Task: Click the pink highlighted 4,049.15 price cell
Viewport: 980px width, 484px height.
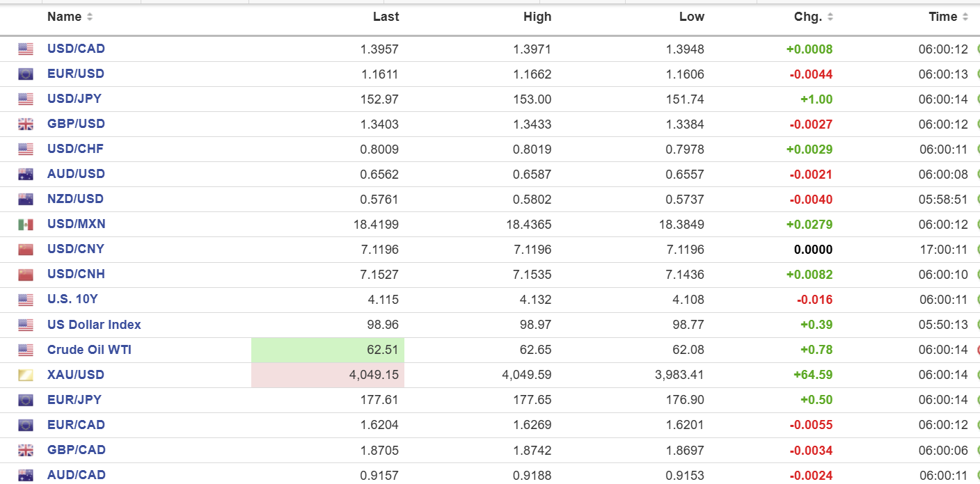Action: coord(328,375)
